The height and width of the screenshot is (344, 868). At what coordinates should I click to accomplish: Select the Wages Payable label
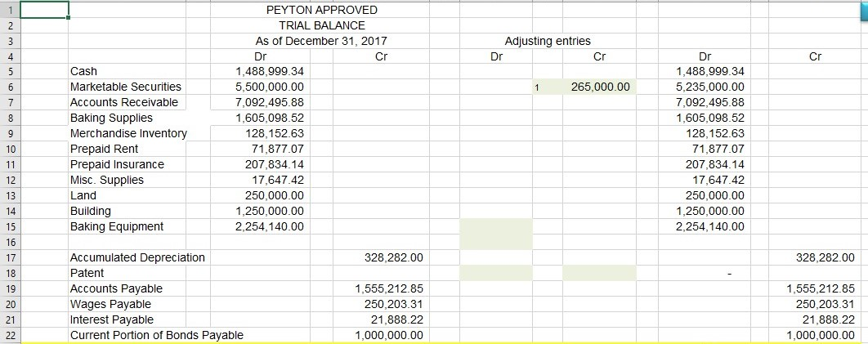click(x=110, y=304)
